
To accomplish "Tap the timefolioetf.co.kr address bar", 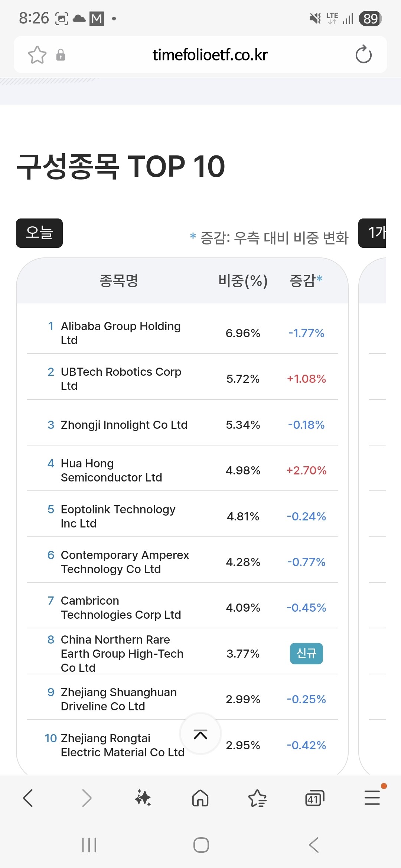I will (x=210, y=55).
